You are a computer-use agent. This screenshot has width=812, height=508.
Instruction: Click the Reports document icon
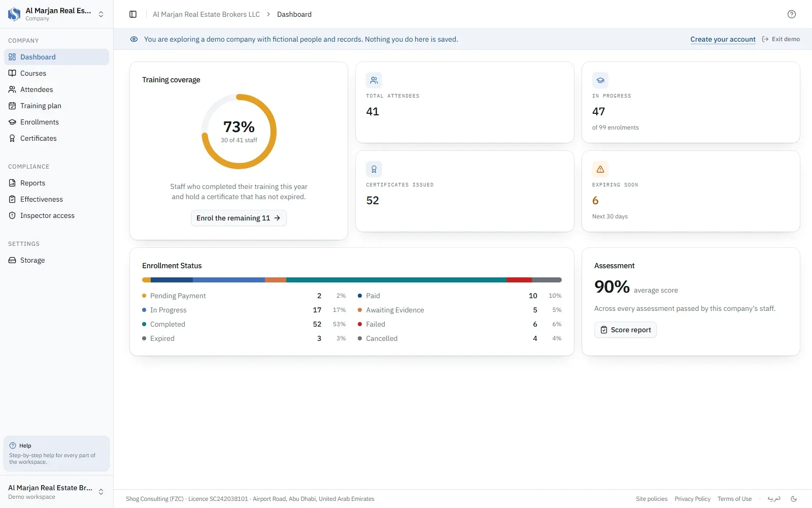[12, 183]
